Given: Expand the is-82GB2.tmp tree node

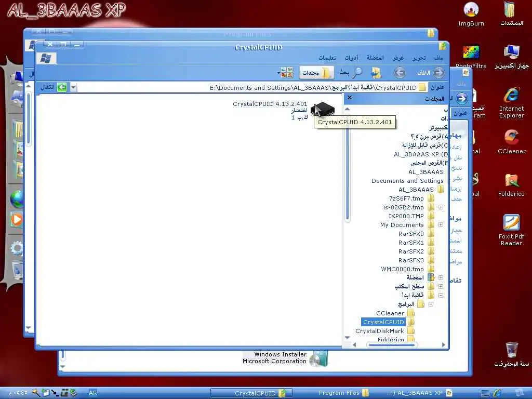Looking at the screenshot, I should 441,207.
